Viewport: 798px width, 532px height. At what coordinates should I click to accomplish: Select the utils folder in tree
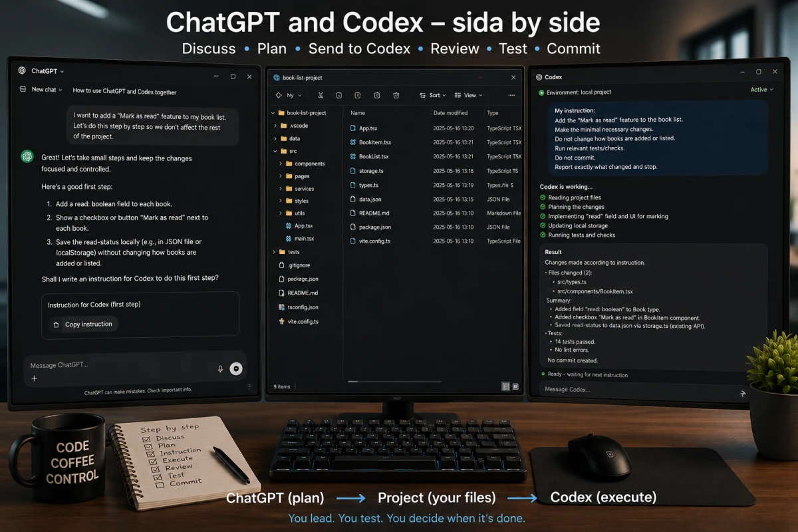296,213
